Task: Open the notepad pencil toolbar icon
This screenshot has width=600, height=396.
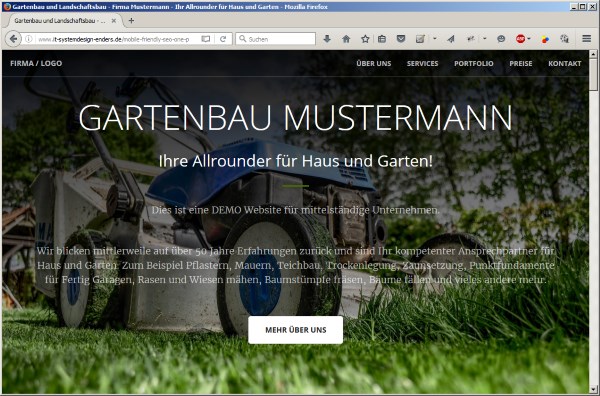Action: pyautogui.click(x=420, y=39)
